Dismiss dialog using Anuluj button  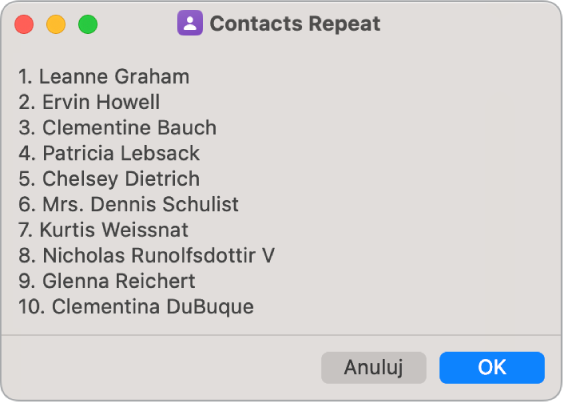[x=374, y=367]
